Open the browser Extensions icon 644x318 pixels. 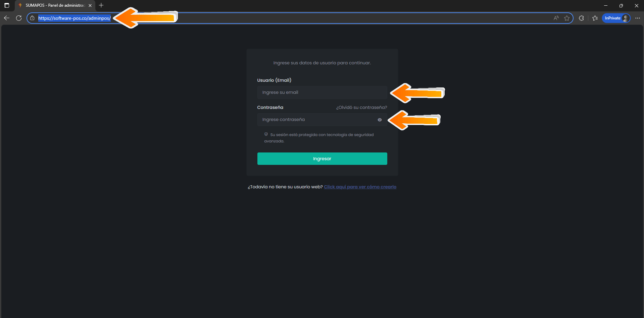(x=581, y=18)
